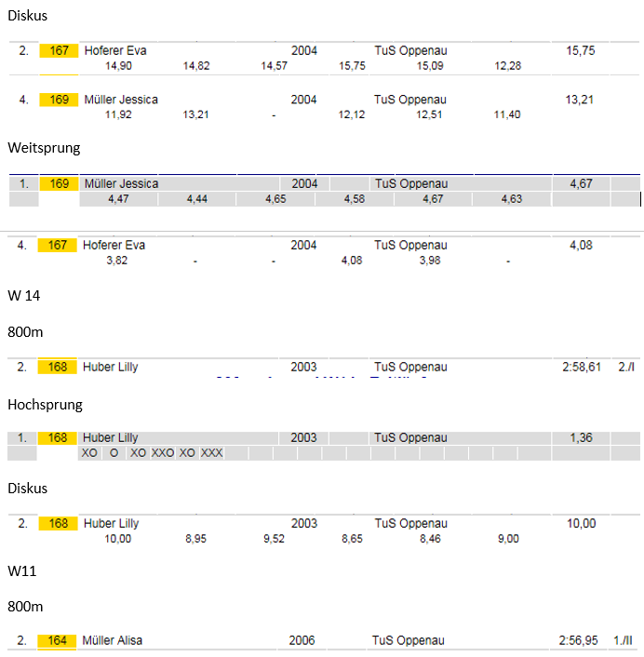Select the W11 age class heading
Viewport: 644px width, 657px height.
22,571
